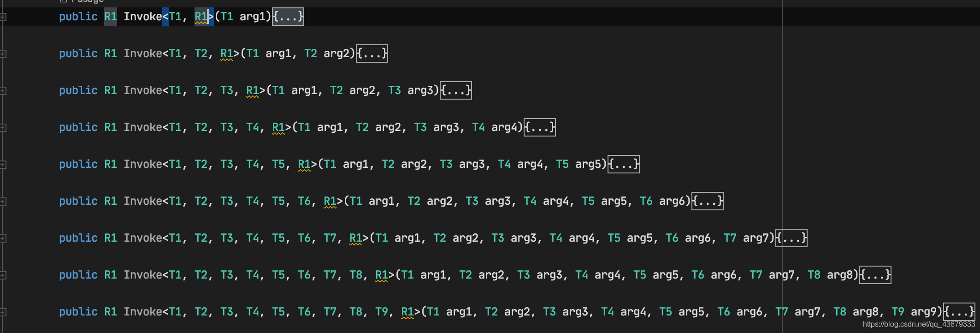Click public keyword on first line

click(78, 17)
